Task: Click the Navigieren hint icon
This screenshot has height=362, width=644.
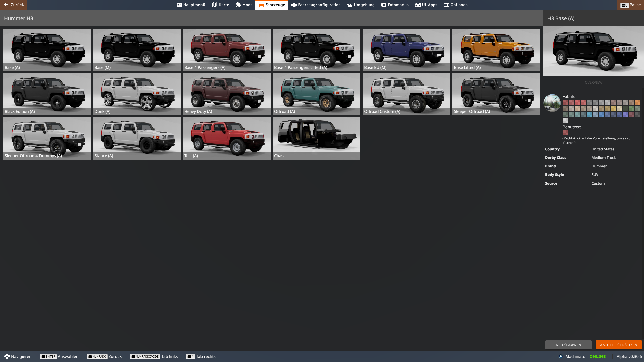Action: (x=7, y=356)
